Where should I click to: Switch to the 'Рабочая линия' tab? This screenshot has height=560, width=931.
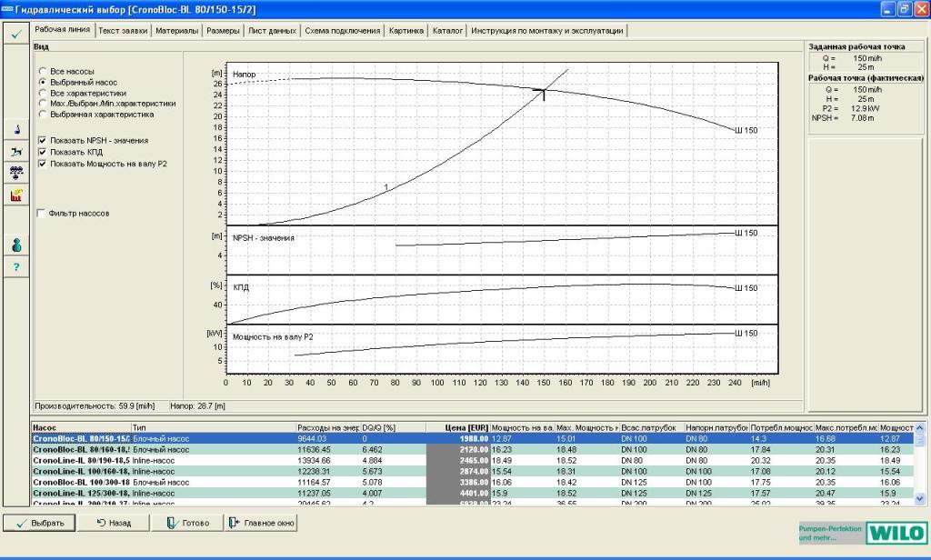(63, 30)
